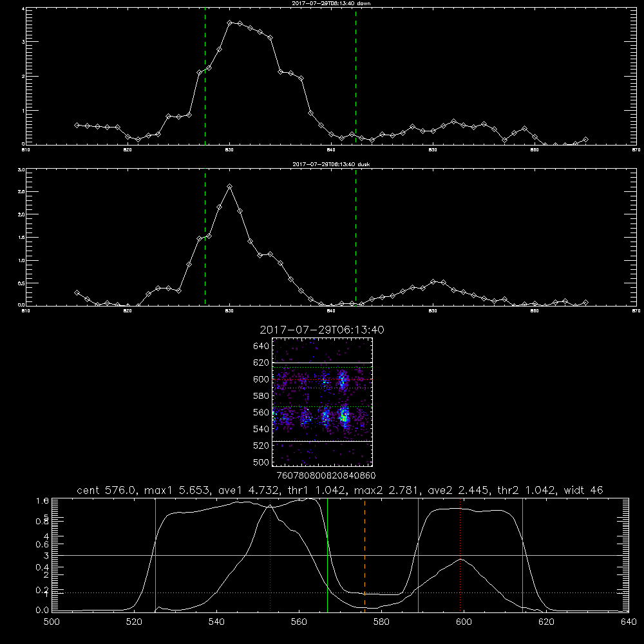The height and width of the screenshot is (644, 644).
Task: Click the left green dashed line in the dawn plot
Action: click(205, 77)
